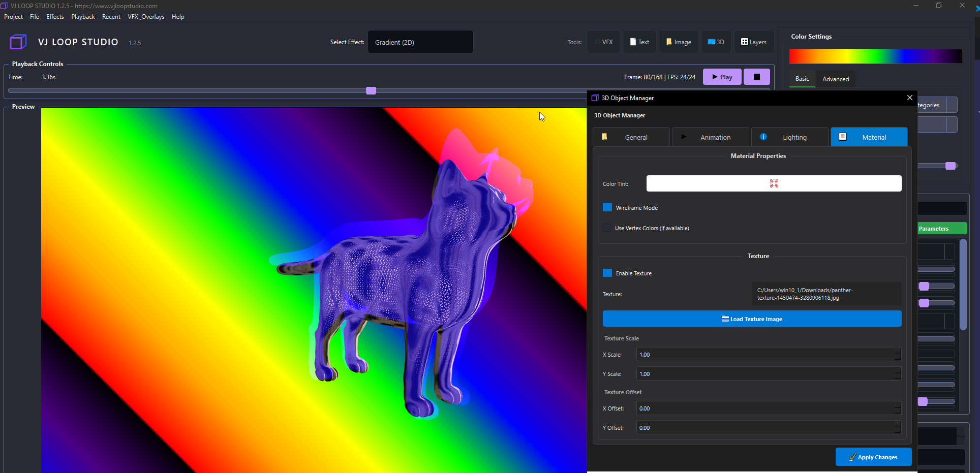Screen dimensions: 980x473
Task: Click the 'Frame: 80/168 | FPS: 24/24' readout
Action: [659, 77]
